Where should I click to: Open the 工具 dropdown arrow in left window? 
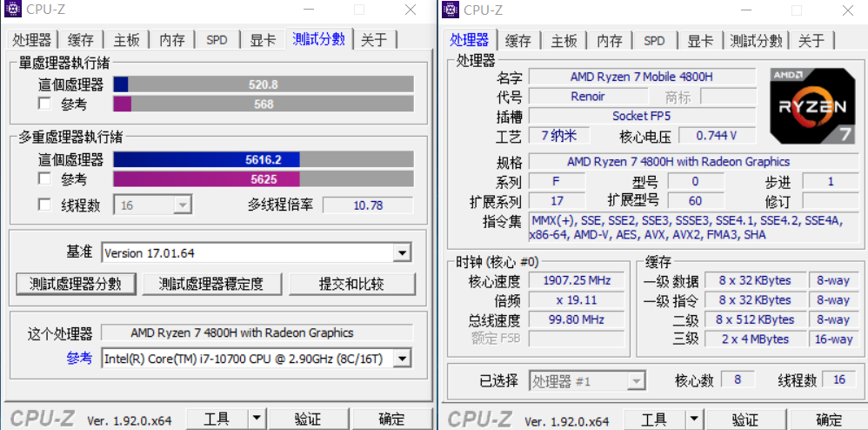(256, 419)
